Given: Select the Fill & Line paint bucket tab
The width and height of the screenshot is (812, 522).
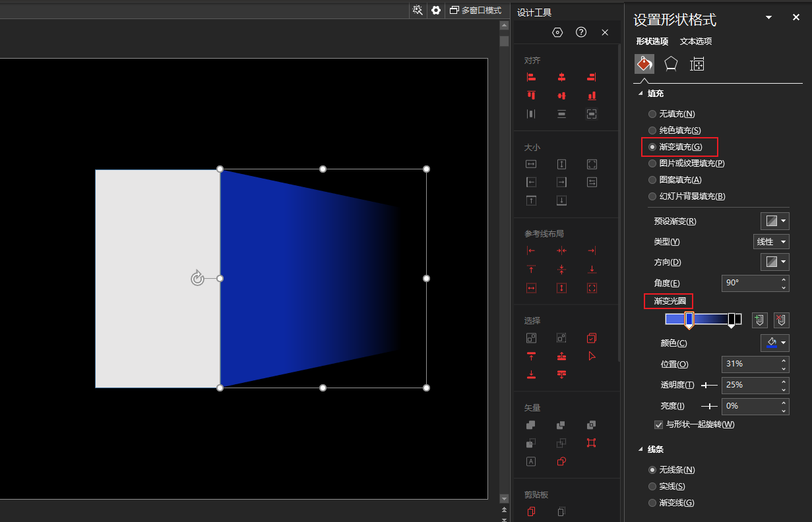Looking at the screenshot, I should [x=644, y=63].
